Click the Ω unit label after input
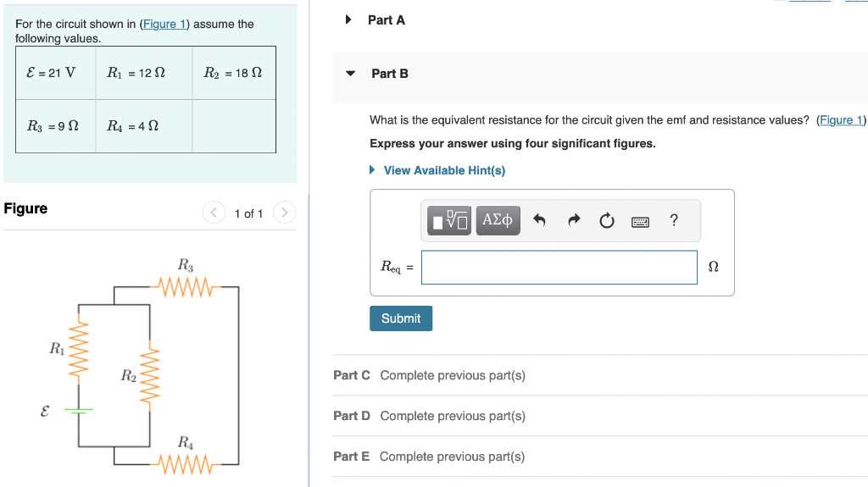868x487 pixels. pos(714,267)
